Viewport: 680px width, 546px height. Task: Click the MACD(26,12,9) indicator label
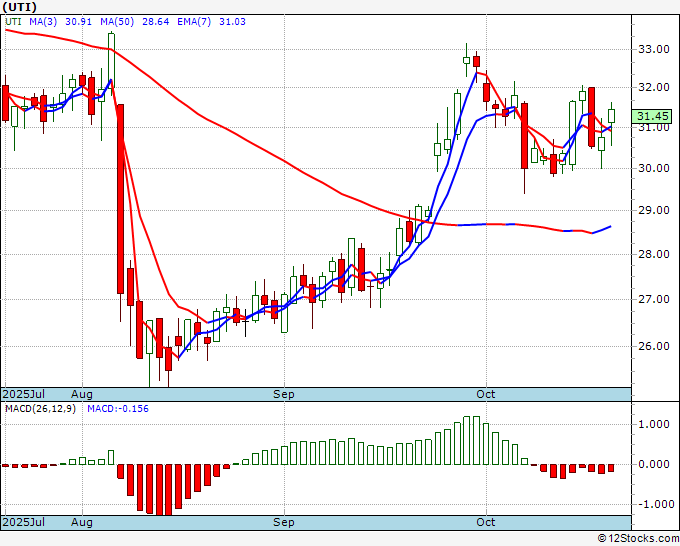coord(40,409)
